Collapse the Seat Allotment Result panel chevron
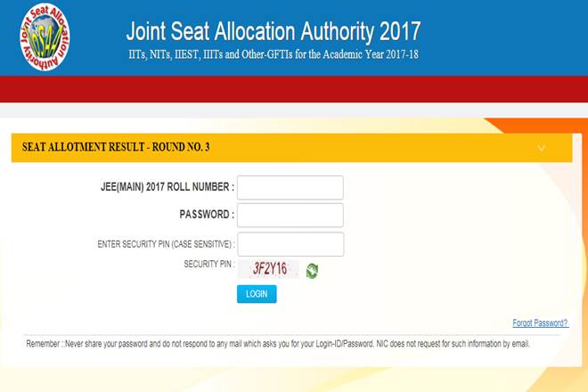The height and width of the screenshot is (392, 588). tap(541, 148)
